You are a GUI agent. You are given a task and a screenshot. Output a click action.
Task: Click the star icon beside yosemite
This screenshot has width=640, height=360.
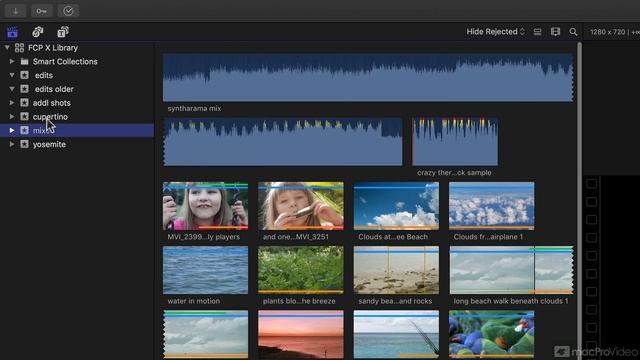click(24, 144)
